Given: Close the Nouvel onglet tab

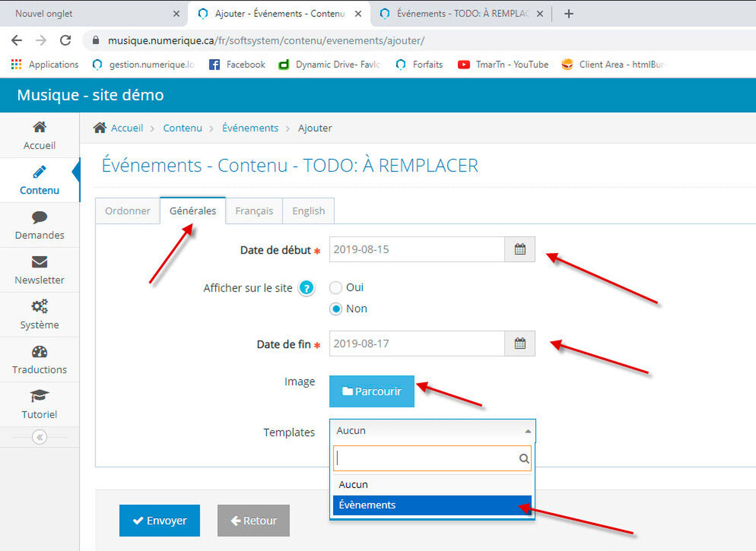Looking at the screenshot, I should coord(176,14).
